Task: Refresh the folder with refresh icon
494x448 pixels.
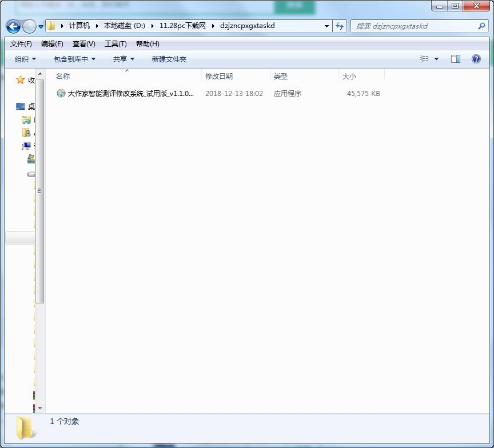Action: 340,26
